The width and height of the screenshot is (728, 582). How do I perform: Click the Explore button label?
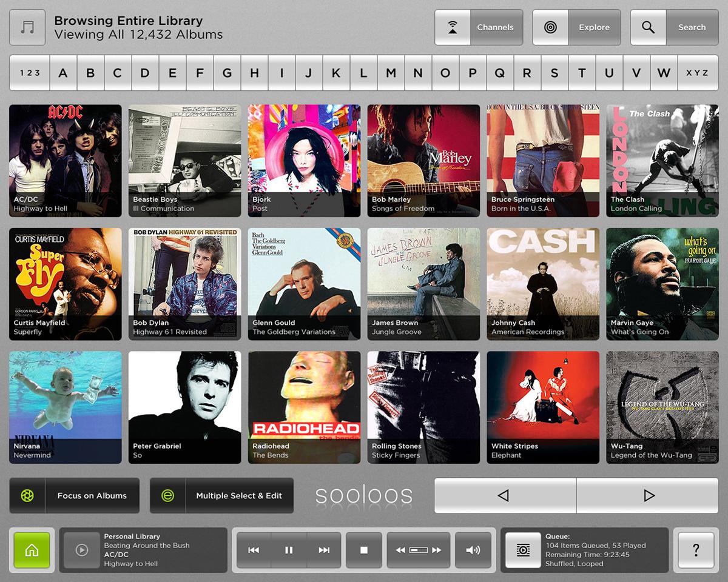pos(594,27)
